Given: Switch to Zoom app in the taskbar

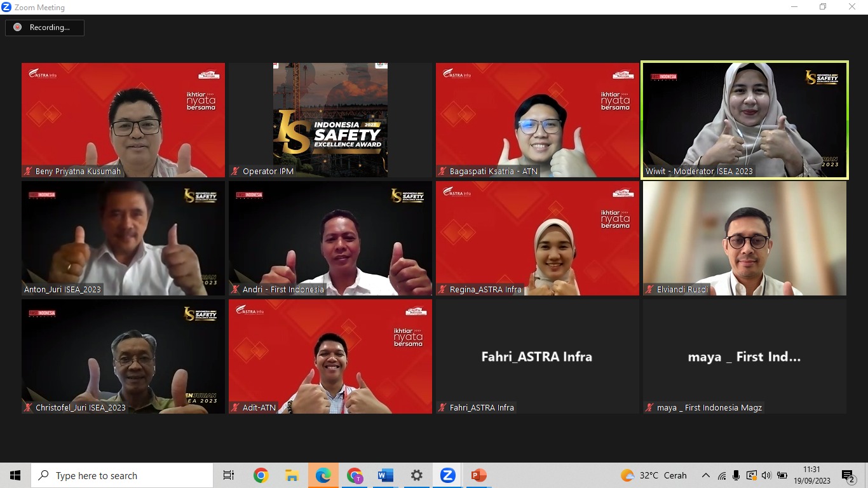Looking at the screenshot, I should pyautogui.click(x=447, y=475).
